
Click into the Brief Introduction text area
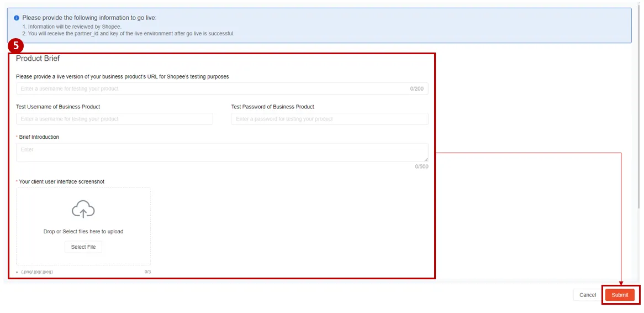coord(222,153)
